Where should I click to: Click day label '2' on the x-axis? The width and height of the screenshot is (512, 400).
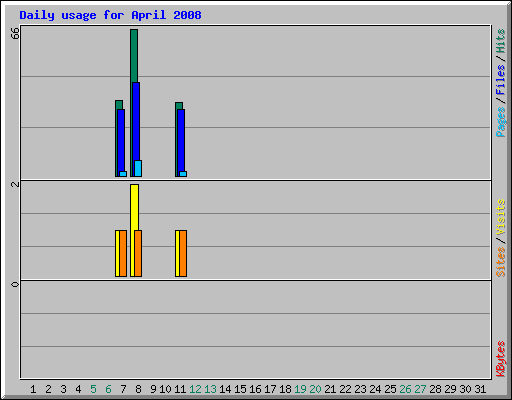pos(48,389)
